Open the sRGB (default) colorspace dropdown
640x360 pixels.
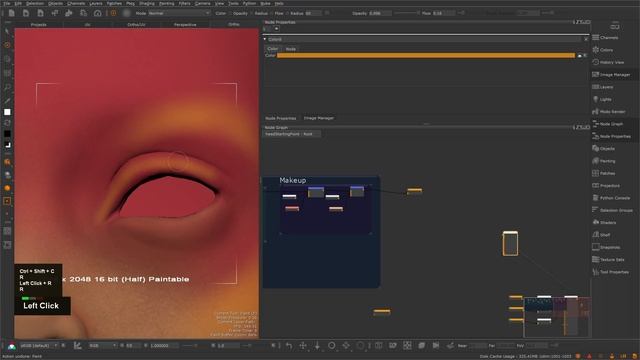[x=39, y=345]
